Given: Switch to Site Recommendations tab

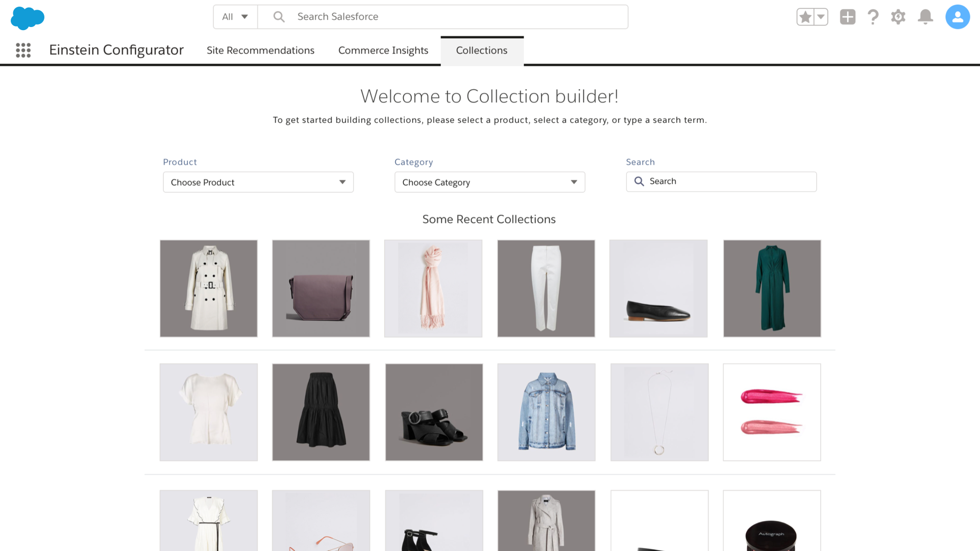Looking at the screenshot, I should coord(260,51).
